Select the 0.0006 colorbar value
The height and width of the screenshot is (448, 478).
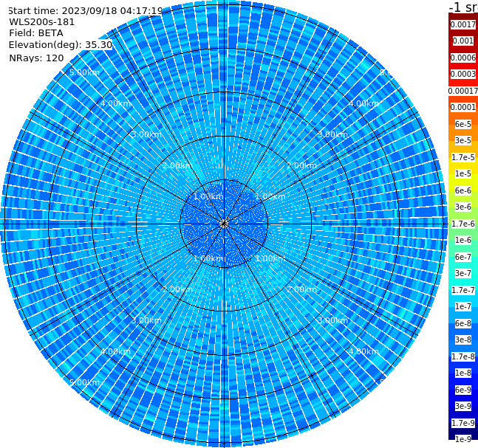click(463, 58)
